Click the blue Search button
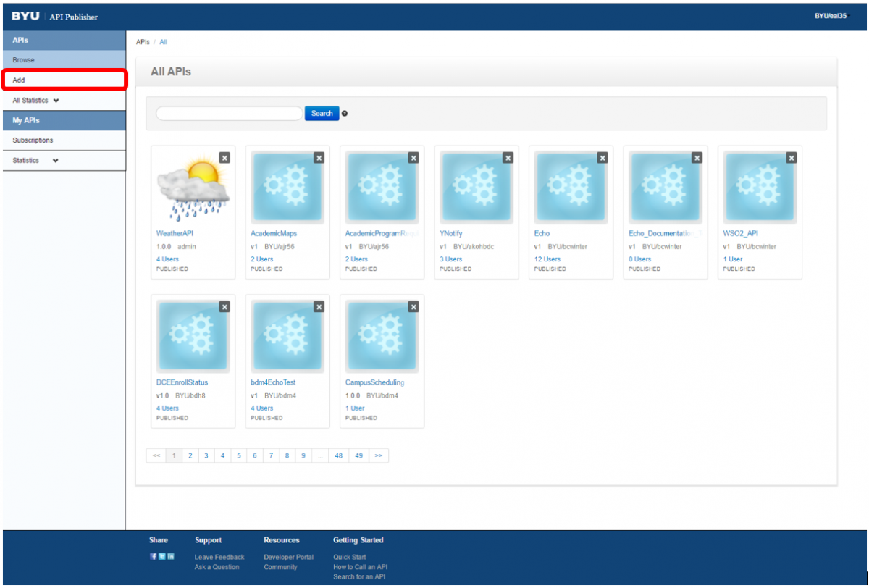Screen dimensions: 869x588 [322, 114]
